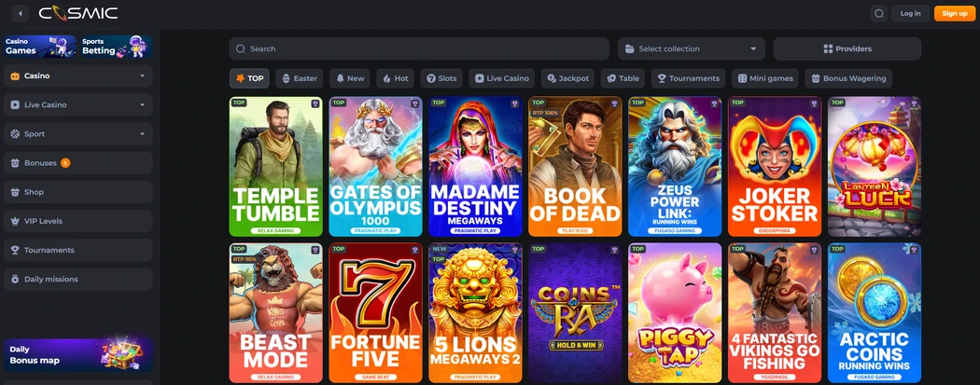Filter games by the Hot tab
980x385 pixels.
[395, 78]
